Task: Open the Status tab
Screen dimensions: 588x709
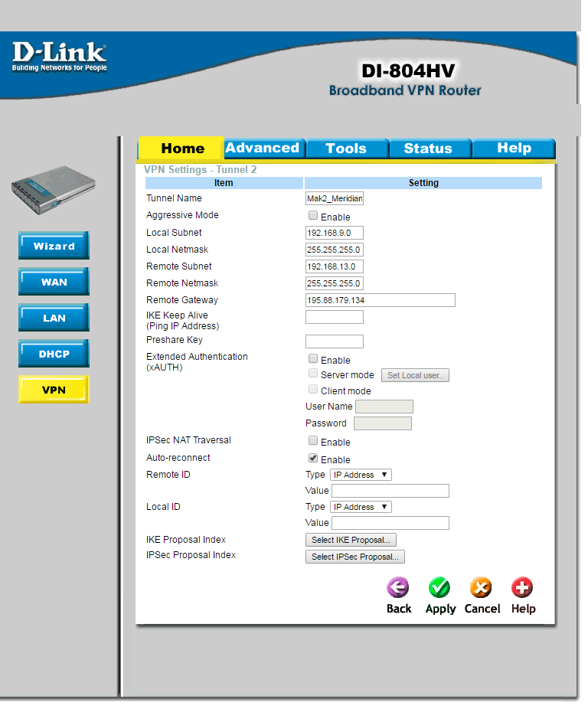Action: click(x=430, y=149)
